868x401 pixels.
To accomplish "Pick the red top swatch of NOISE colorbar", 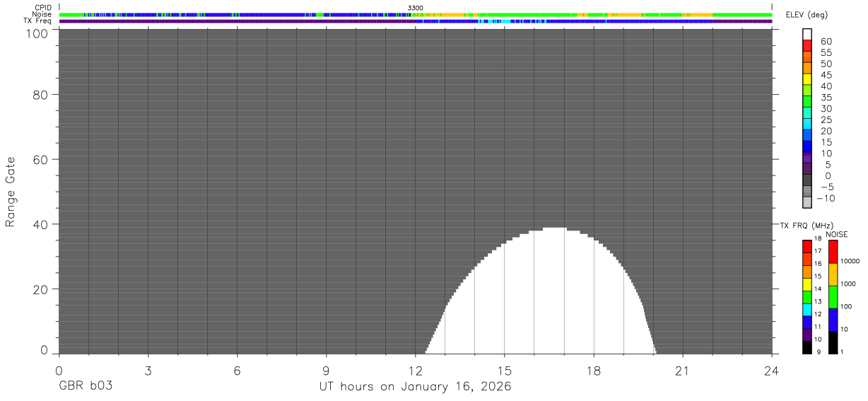I will 833,251.
